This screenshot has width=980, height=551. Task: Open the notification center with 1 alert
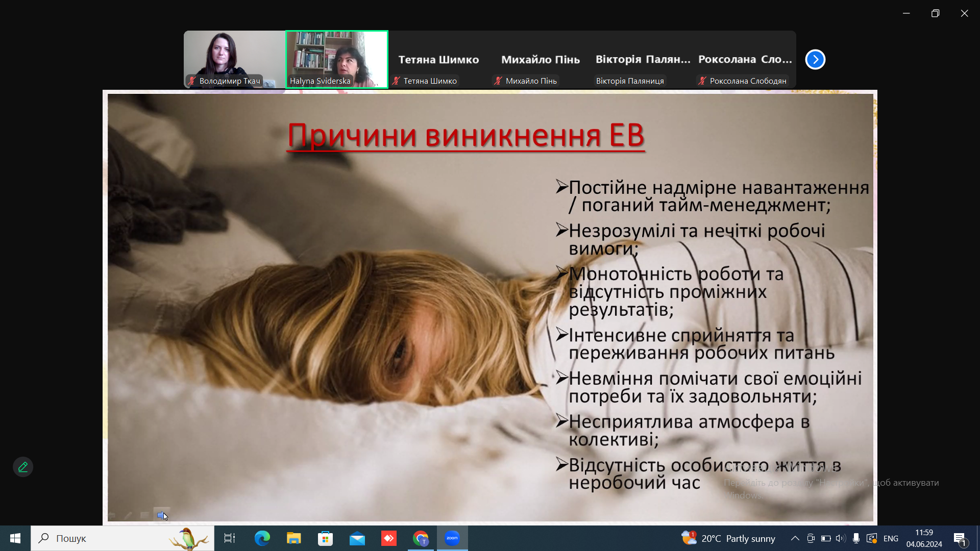point(960,538)
